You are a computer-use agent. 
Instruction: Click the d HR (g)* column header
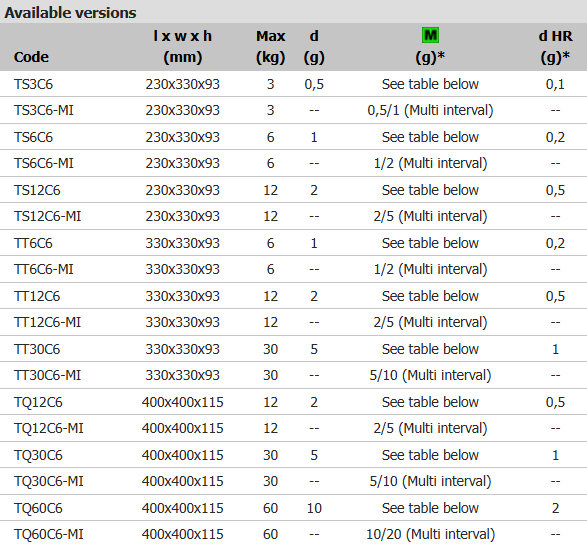pyautogui.click(x=555, y=47)
